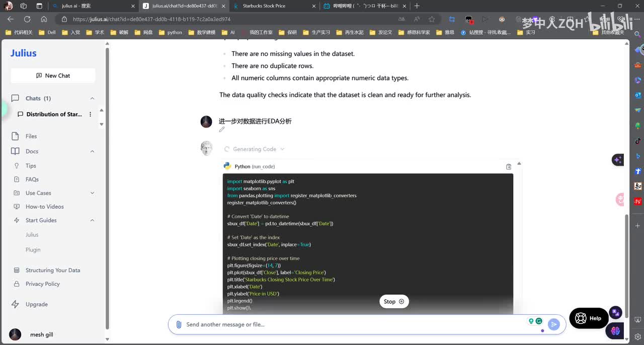Open the three-dot menu for Distribution chat
644x345 pixels.
(x=91, y=114)
